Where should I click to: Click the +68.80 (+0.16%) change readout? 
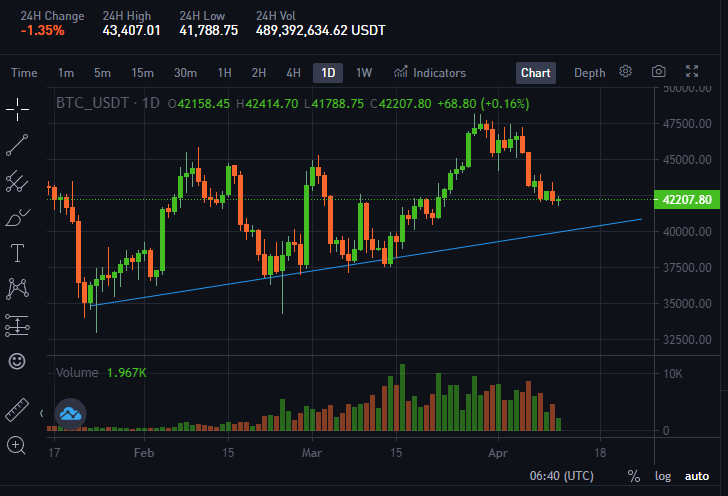click(x=483, y=104)
